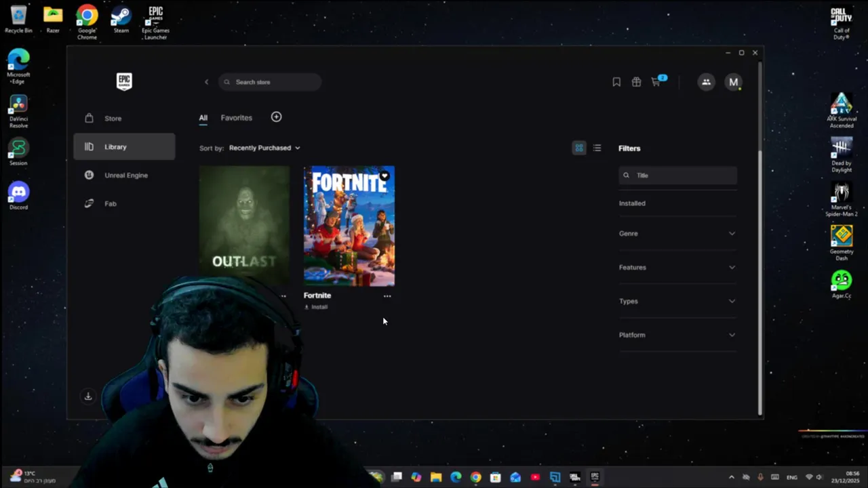The height and width of the screenshot is (488, 868).
Task: Expand the Features filter
Action: (677, 267)
